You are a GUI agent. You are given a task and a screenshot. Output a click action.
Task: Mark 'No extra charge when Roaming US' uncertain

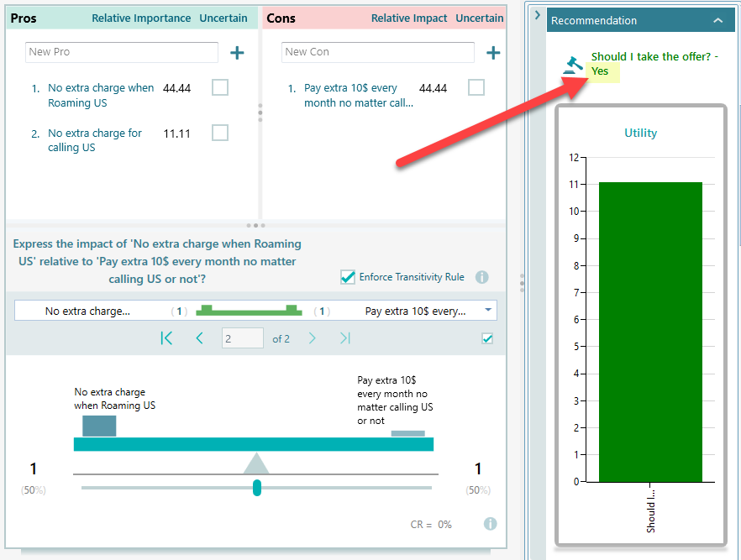click(x=220, y=88)
